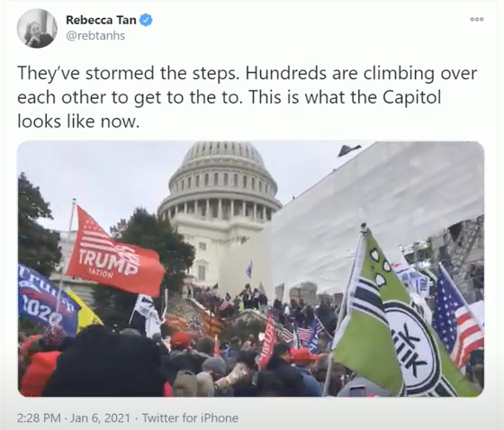Click the Capitol dome in the video
The height and width of the screenshot is (430, 504).
(x=220, y=180)
